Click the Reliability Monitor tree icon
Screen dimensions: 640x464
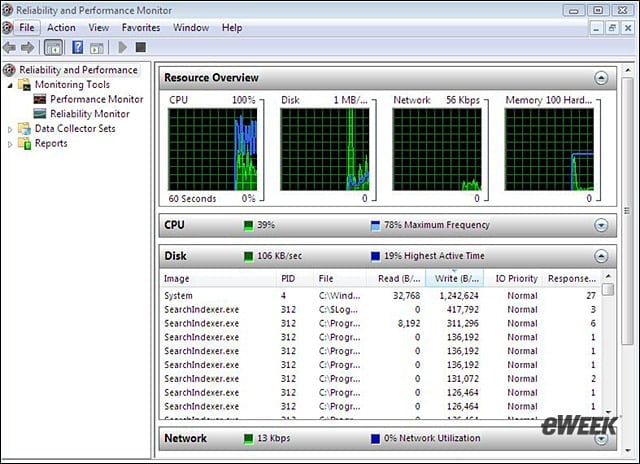point(40,113)
